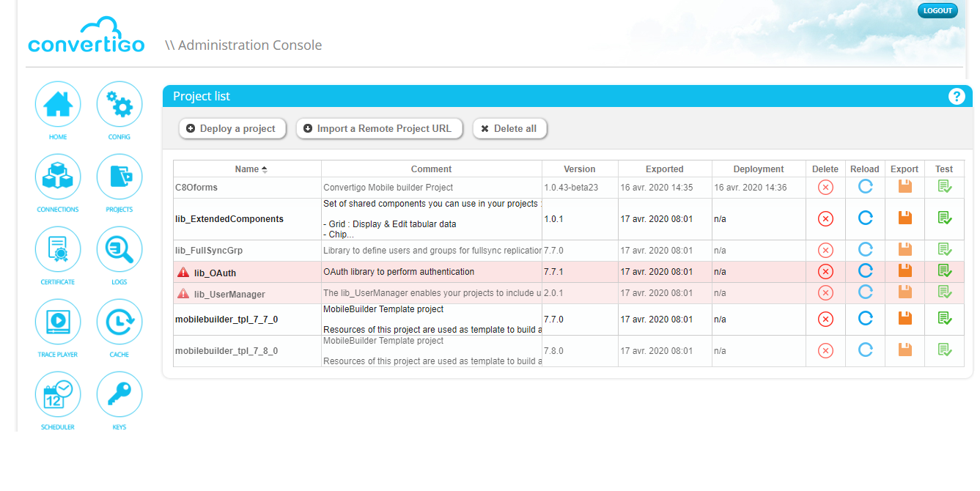Screen dimensions: 980x491
Task: Export the mobilebuilder_tpl_7_8_0 project
Action: click(905, 350)
